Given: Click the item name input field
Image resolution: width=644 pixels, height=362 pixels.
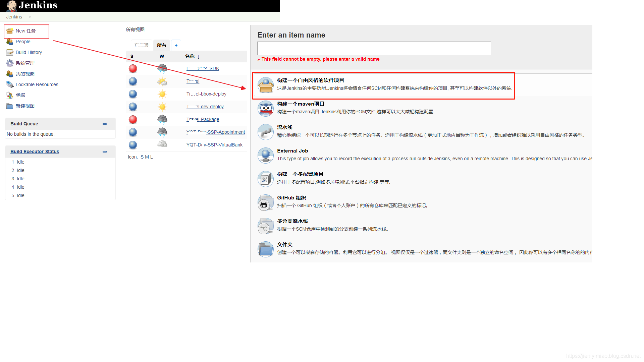Looking at the screenshot, I should click(374, 48).
